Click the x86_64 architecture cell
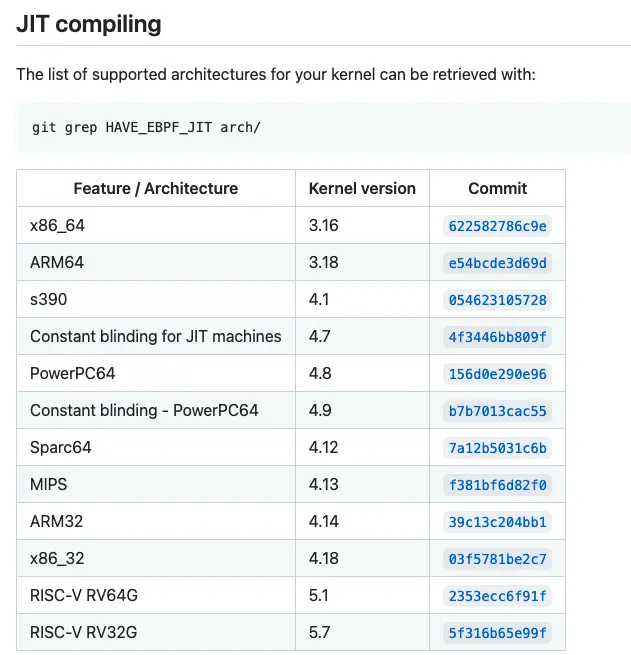The width and height of the screenshot is (631, 655). pos(58,226)
